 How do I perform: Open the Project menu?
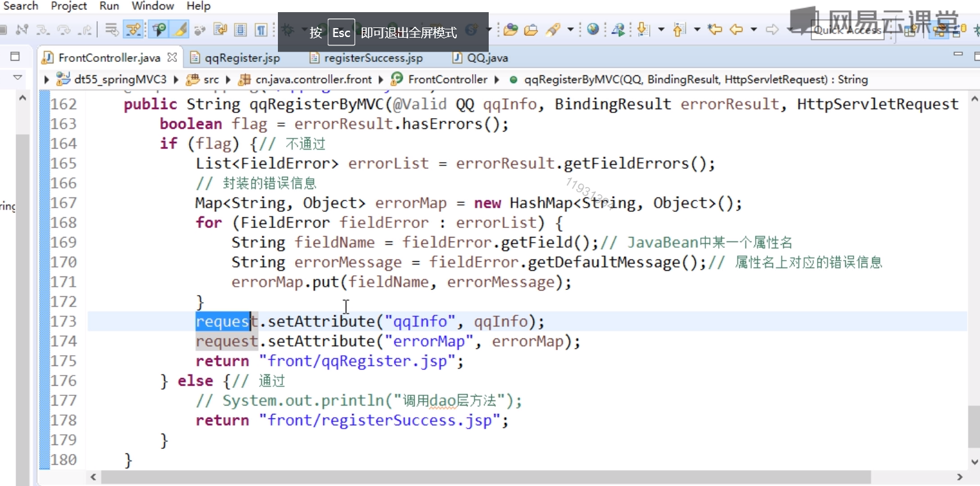point(69,6)
